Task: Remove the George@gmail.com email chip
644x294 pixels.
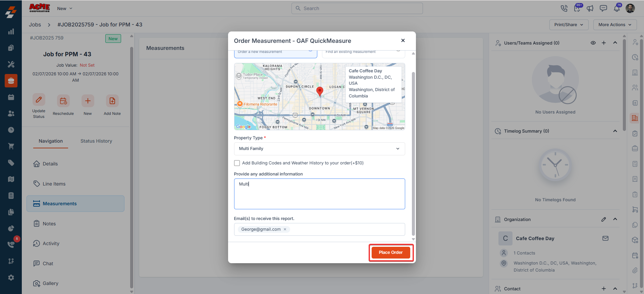Action: (x=285, y=229)
